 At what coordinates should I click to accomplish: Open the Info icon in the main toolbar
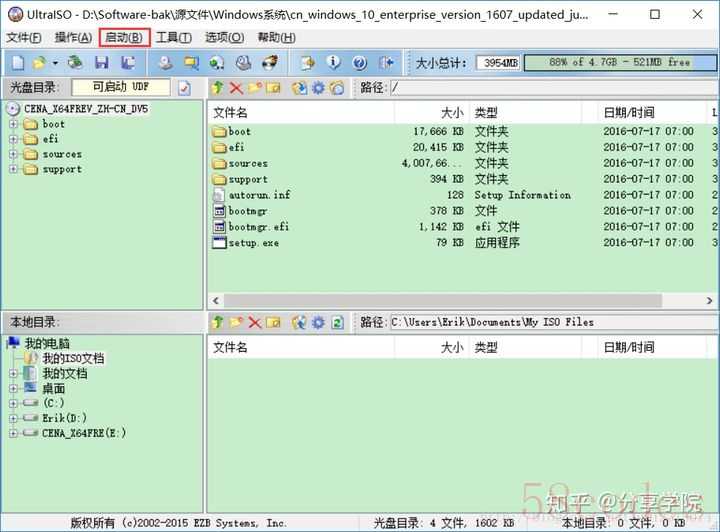(x=333, y=63)
